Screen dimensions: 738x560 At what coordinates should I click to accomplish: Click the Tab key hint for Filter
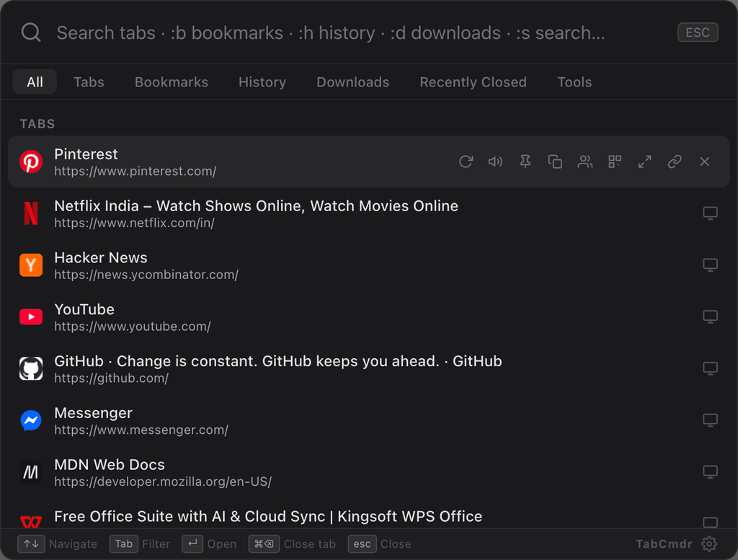coord(124,544)
